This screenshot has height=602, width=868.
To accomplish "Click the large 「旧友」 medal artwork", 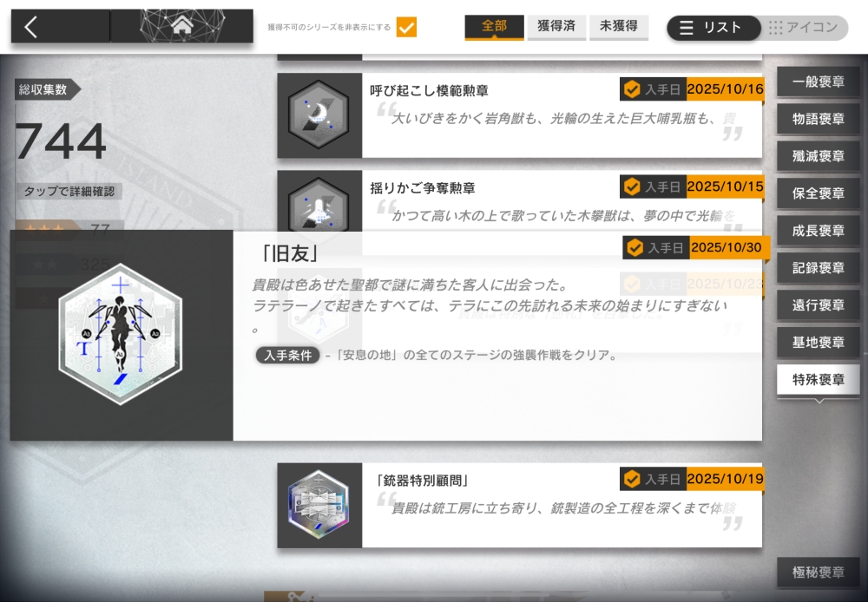I will click(x=121, y=334).
